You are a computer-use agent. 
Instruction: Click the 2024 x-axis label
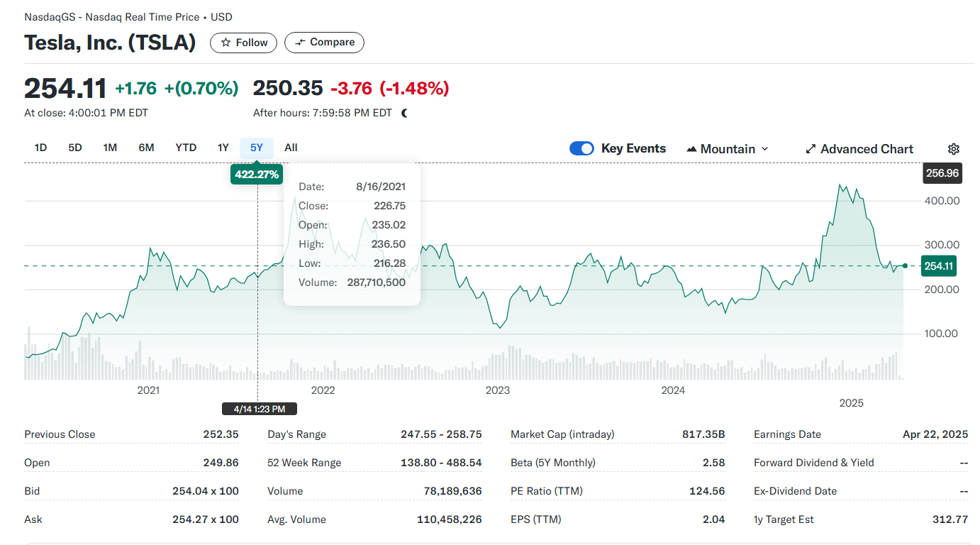pyautogui.click(x=673, y=390)
